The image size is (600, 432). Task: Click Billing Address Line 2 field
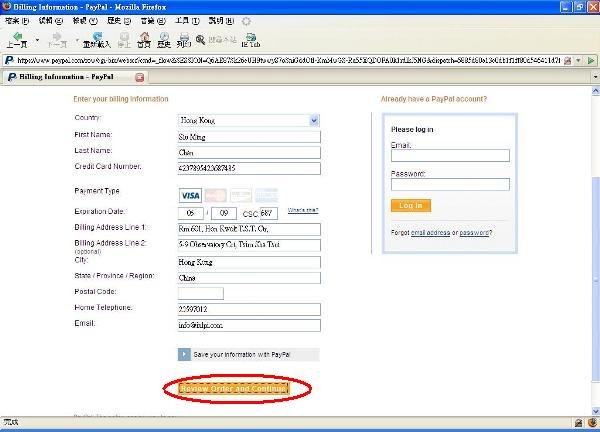[x=249, y=245]
